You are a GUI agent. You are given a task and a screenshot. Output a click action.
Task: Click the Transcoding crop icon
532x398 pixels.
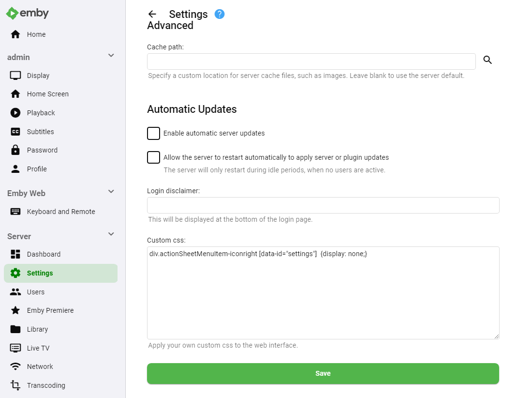pos(15,385)
